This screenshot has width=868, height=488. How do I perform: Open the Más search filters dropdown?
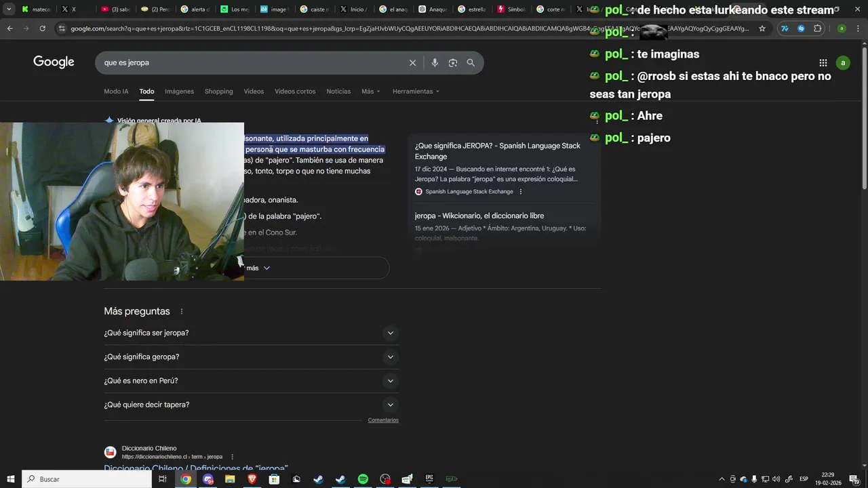point(371,91)
